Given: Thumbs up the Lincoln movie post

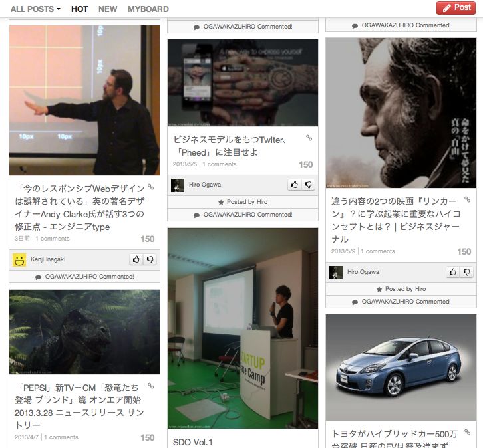Looking at the screenshot, I should [x=453, y=271].
